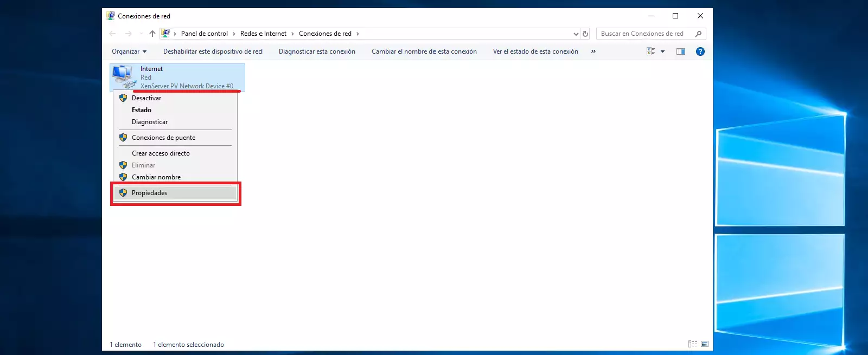Toggle the preview pane icon

point(681,51)
